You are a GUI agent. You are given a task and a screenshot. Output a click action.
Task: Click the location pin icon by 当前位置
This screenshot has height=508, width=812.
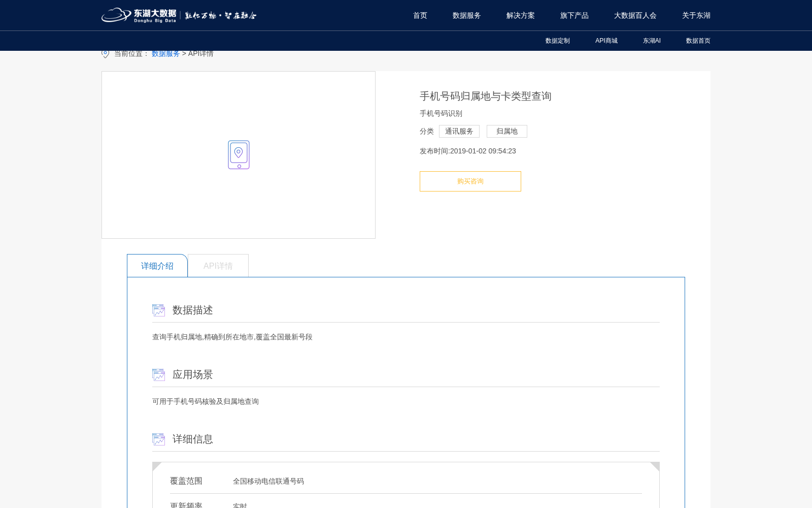pos(105,53)
